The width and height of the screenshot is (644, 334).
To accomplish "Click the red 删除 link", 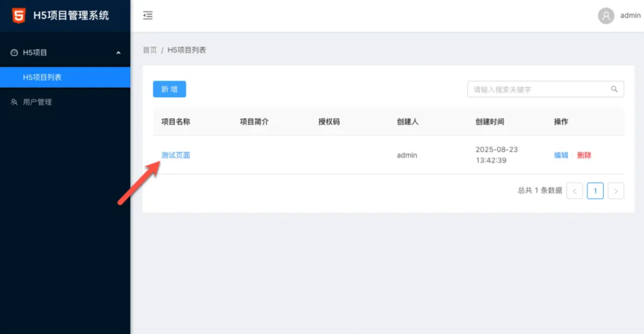I will coord(584,155).
